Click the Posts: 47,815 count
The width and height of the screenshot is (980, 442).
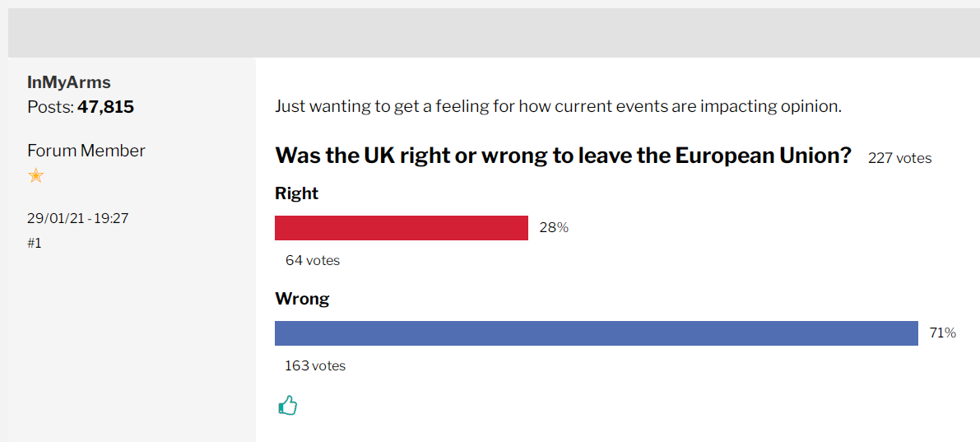[81, 107]
